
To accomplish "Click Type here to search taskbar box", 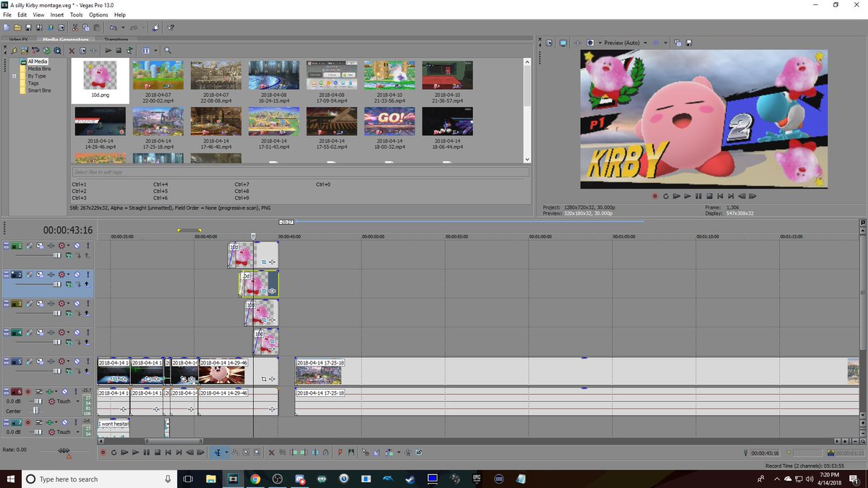I will tap(101, 479).
